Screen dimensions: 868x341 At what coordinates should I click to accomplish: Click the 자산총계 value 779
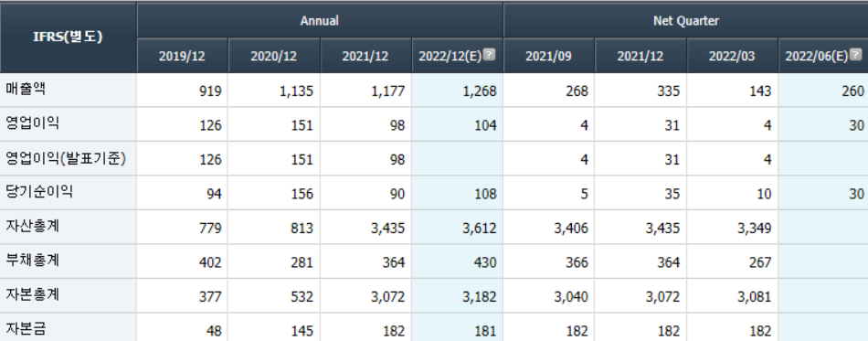pyautogui.click(x=211, y=229)
